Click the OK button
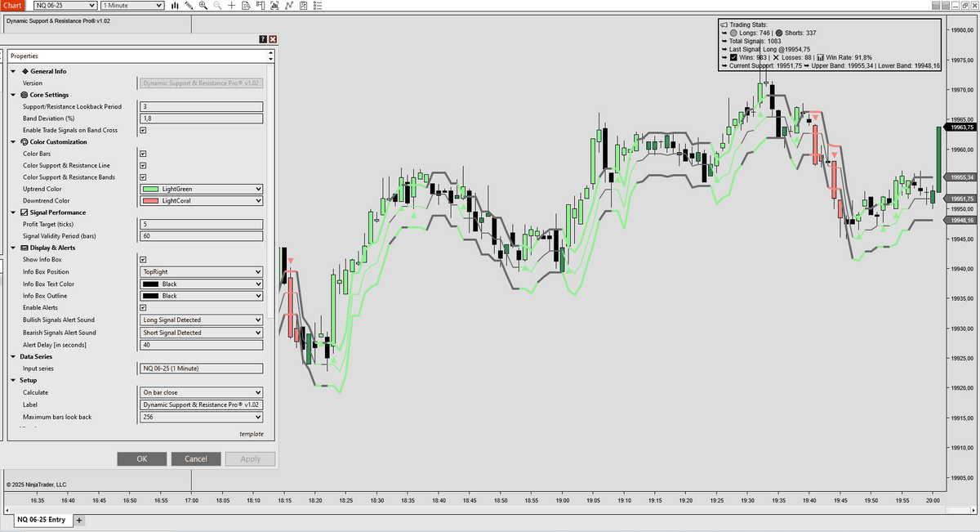 [x=141, y=458]
